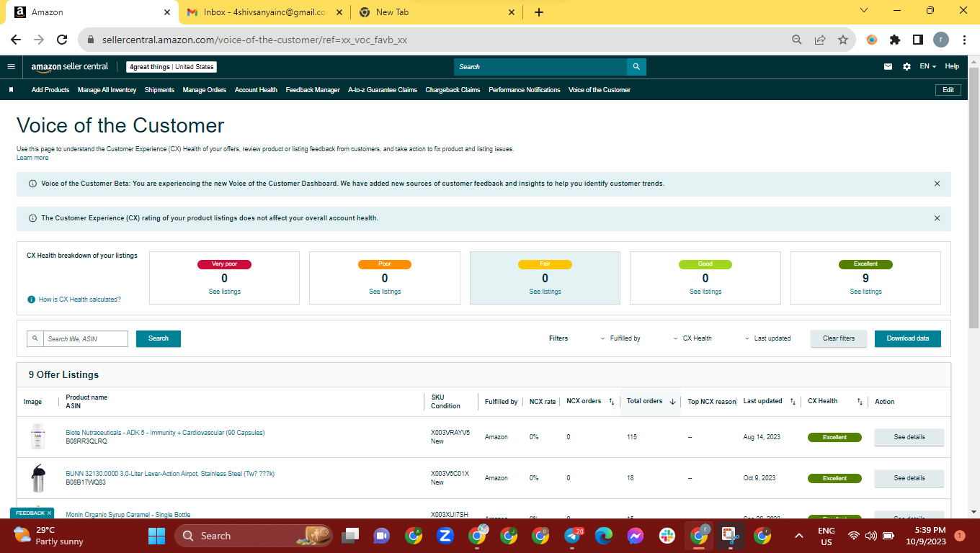Viewport: 980px width, 553px height.
Task: Click the browser reload button
Action: click(62, 40)
